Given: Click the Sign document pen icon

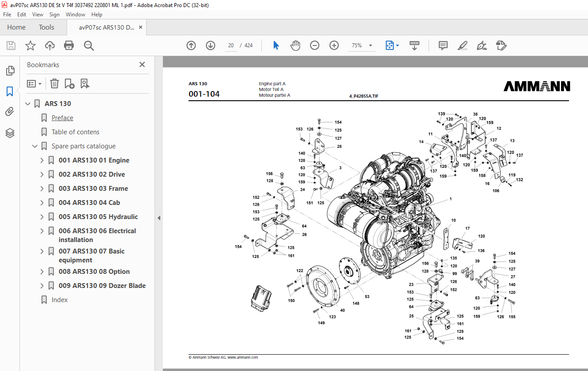Looking at the screenshot, I should click(x=482, y=45).
